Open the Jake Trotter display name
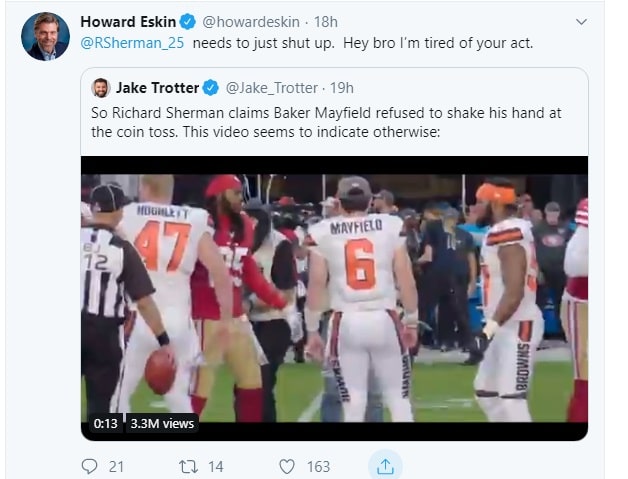Image resolution: width=628 pixels, height=479 pixels. tap(157, 88)
